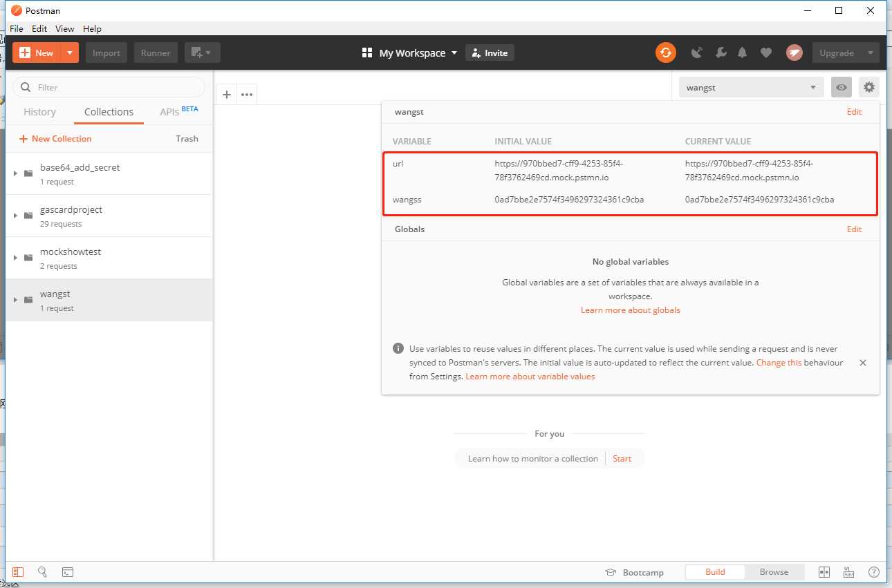Image resolution: width=892 pixels, height=588 pixels.
Task: Edit the Globals variables
Action: pos(855,229)
